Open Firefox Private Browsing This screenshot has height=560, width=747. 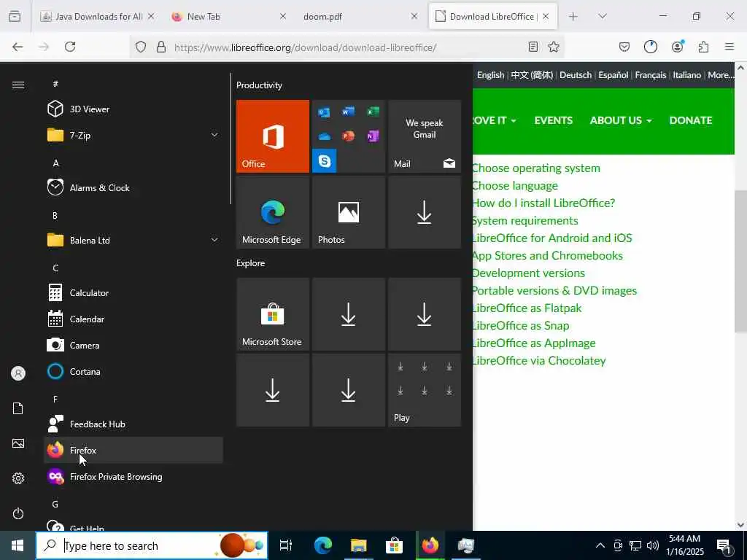pos(133,476)
